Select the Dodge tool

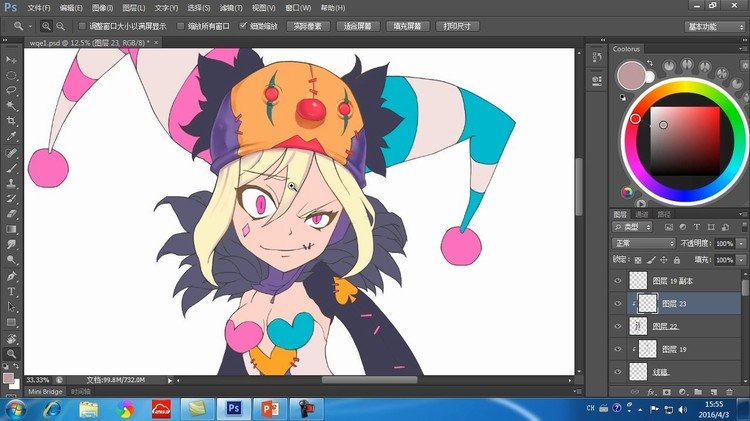(11, 260)
